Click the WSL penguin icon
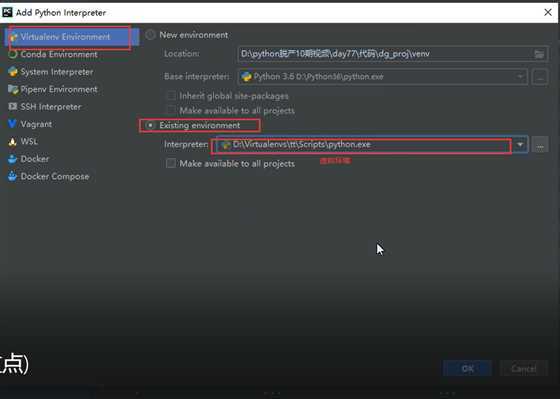 (12, 142)
